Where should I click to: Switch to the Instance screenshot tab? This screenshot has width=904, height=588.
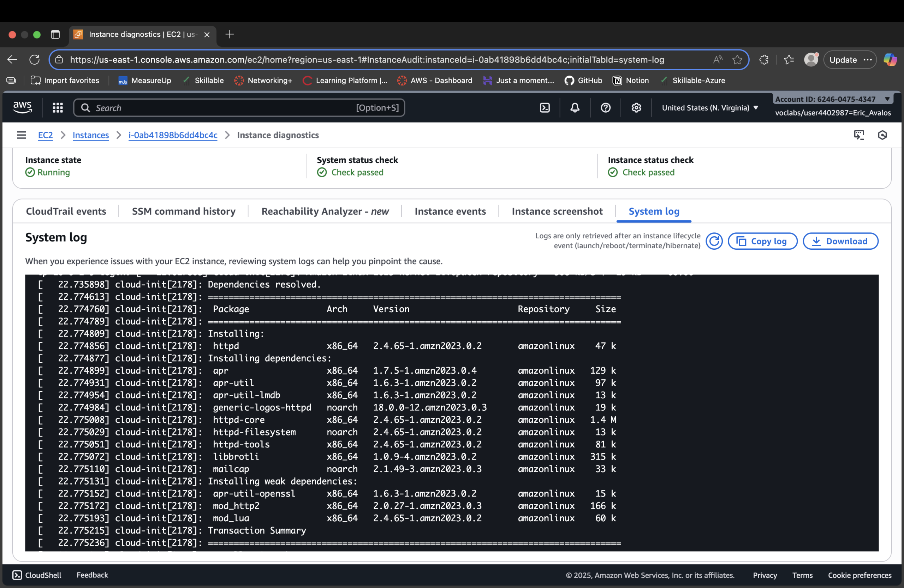click(x=557, y=211)
